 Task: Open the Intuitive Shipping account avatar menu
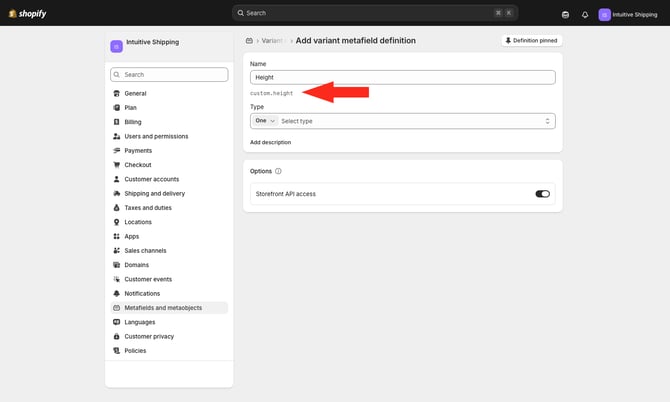tap(604, 15)
